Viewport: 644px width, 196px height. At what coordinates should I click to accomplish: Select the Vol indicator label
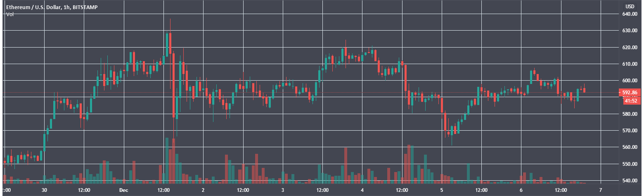[x=9, y=14]
